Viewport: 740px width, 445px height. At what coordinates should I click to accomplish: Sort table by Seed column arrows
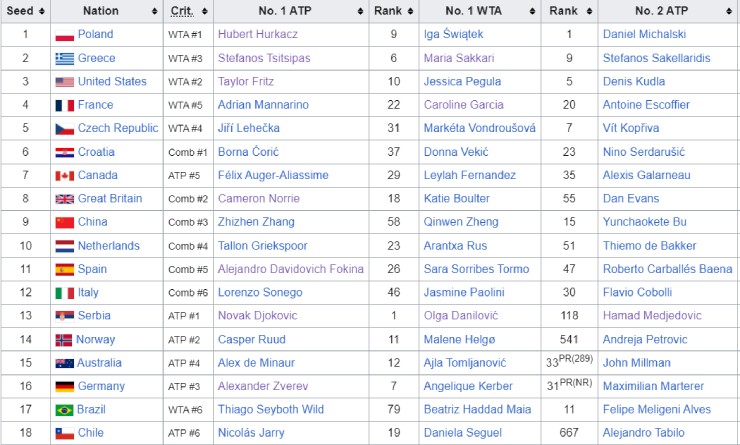coord(42,11)
